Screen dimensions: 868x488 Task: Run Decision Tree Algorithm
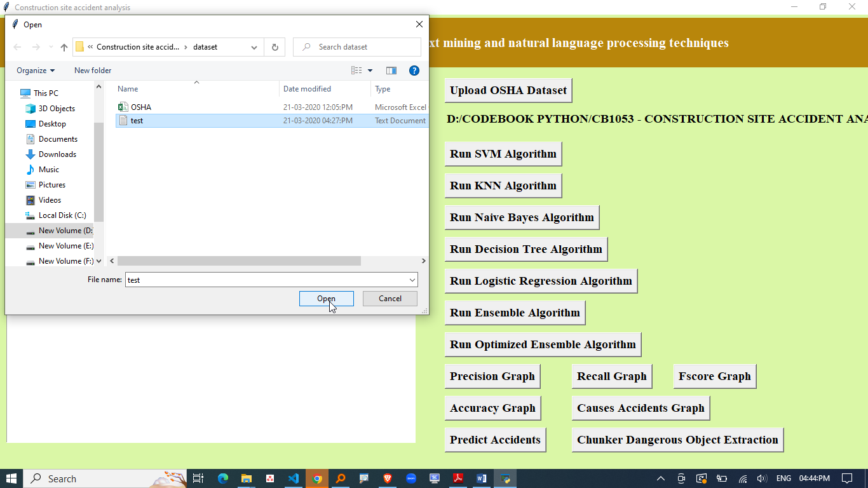tap(526, 249)
